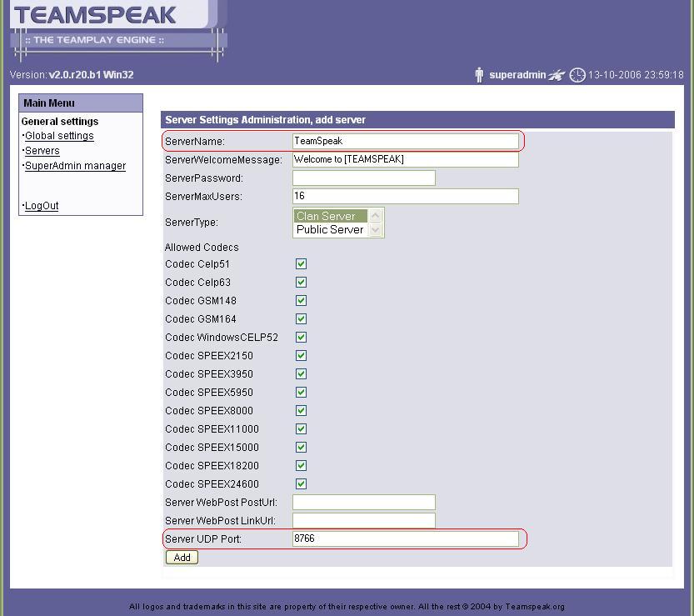Uncheck Codec Celp63 checkbox
Viewport: 694px width, 616px height.
[301, 282]
